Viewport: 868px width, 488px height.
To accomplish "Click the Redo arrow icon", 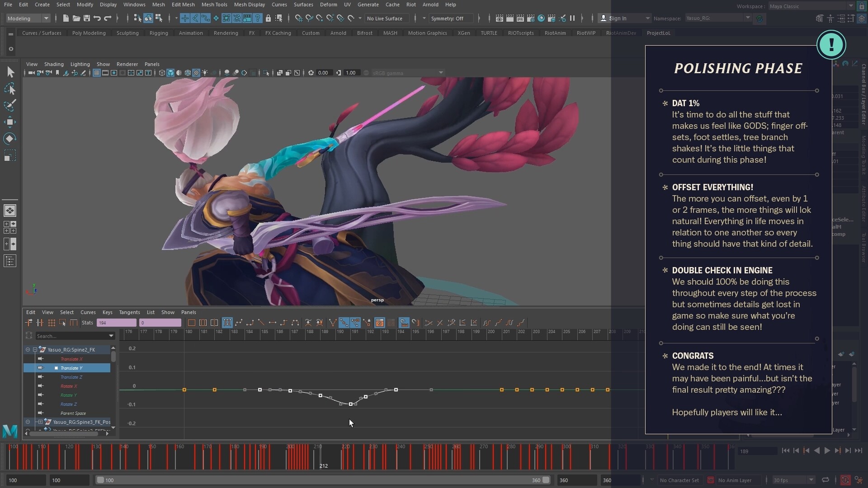I will tap(108, 18).
